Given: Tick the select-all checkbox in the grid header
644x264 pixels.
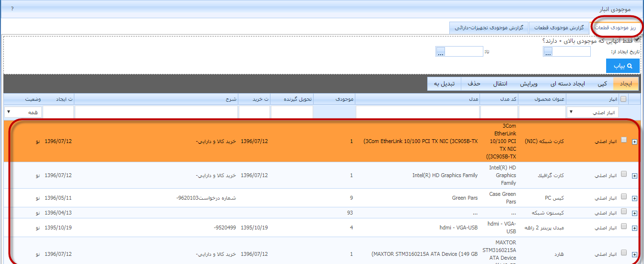Looking at the screenshot, I should pos(623,99).
